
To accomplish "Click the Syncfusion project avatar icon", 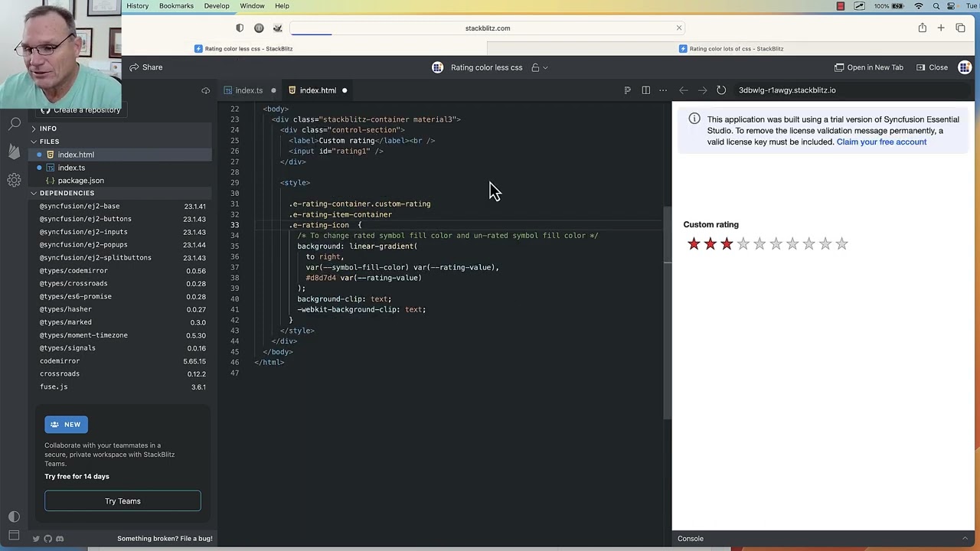I will [437, 67].
